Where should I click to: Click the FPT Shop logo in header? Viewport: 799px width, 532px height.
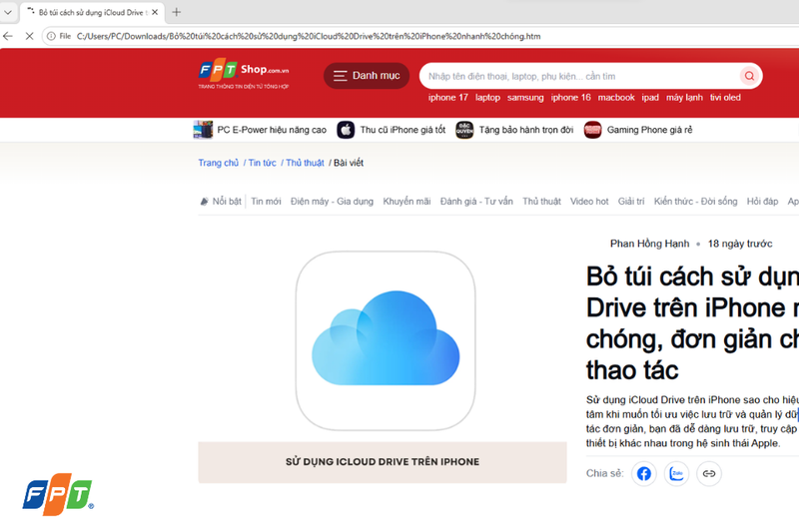tap(244, 74)
